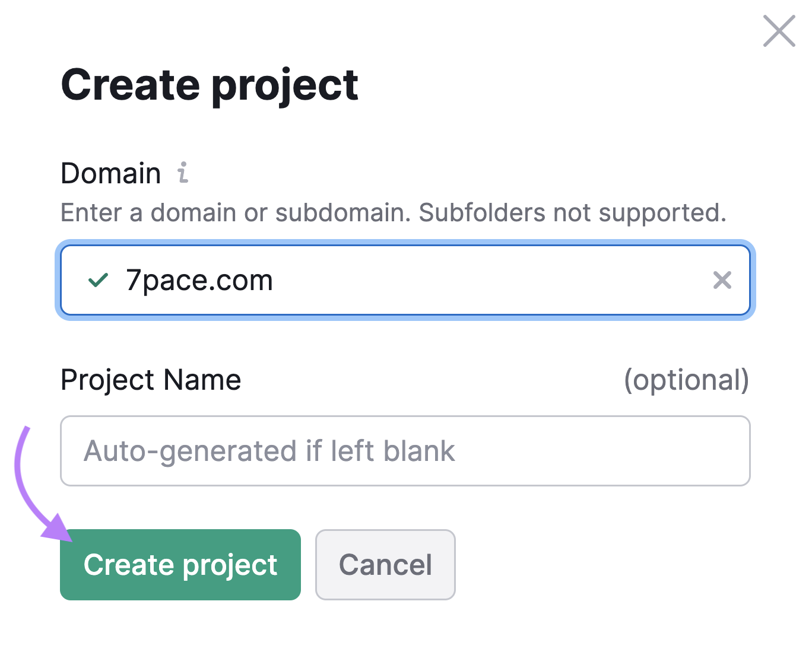Click the Domain section label
The width and height of the screenshot is (812, 649).
pyautogui.click(x=110, y=173)
